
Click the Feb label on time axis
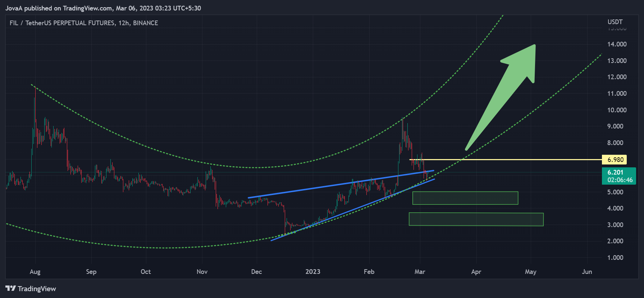tap(369, 272)
